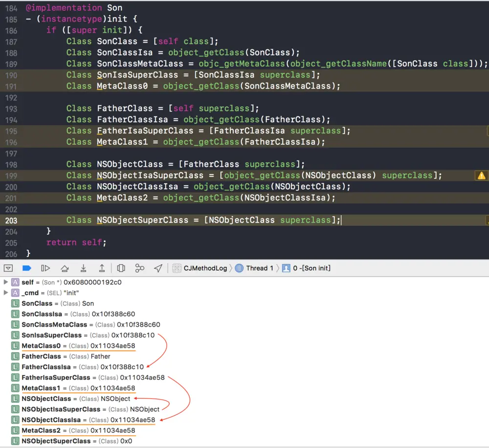Viewport: 489px width, 448px height.
Task: Open Debug View Hierarchy icon
Action: tap(121, 268)
